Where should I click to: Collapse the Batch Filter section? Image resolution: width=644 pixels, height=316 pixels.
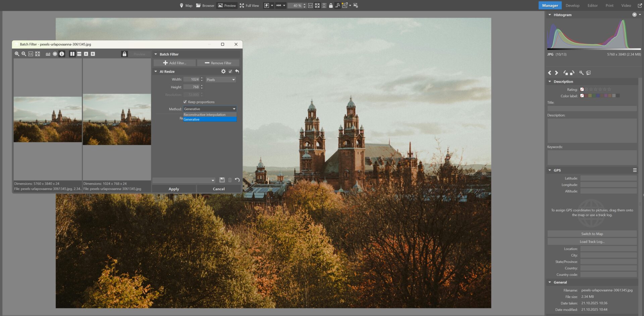coord(156,54)
